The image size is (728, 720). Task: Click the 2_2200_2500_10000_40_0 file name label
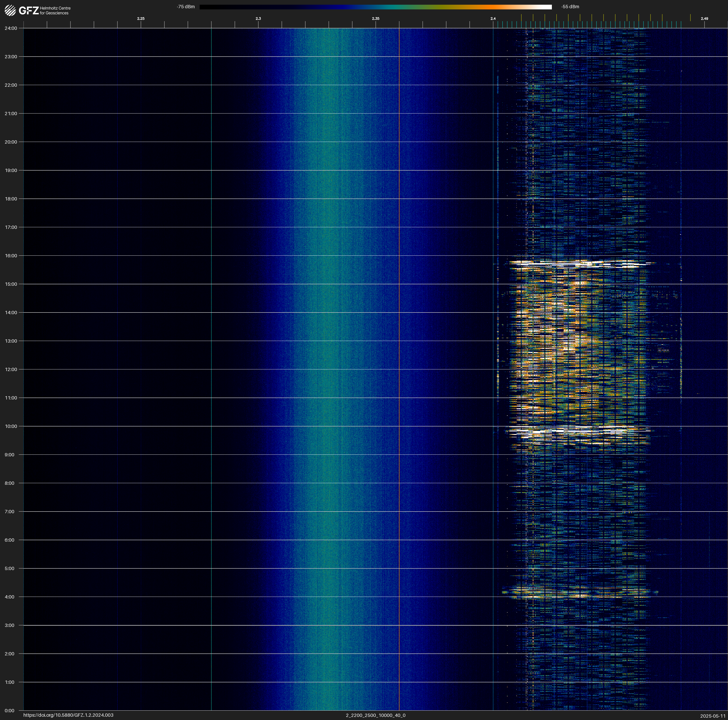(375, 715)
